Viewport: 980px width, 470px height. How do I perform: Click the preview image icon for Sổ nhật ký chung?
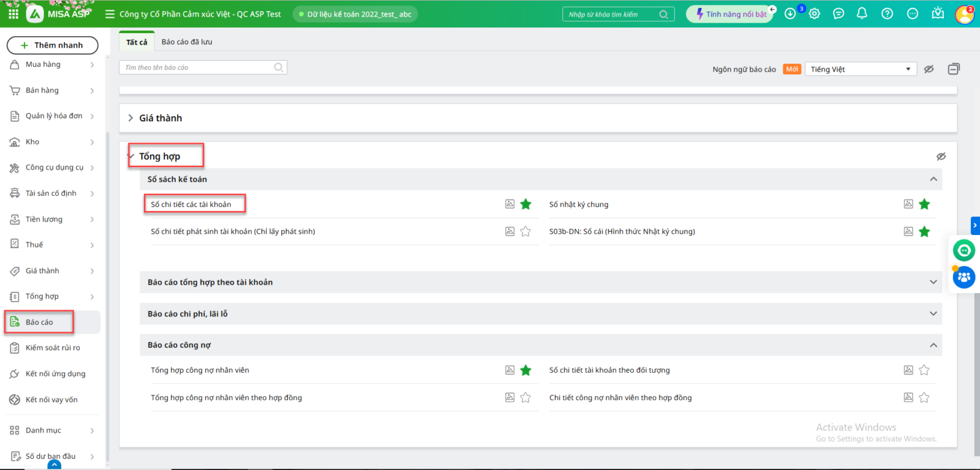(908, 204)
